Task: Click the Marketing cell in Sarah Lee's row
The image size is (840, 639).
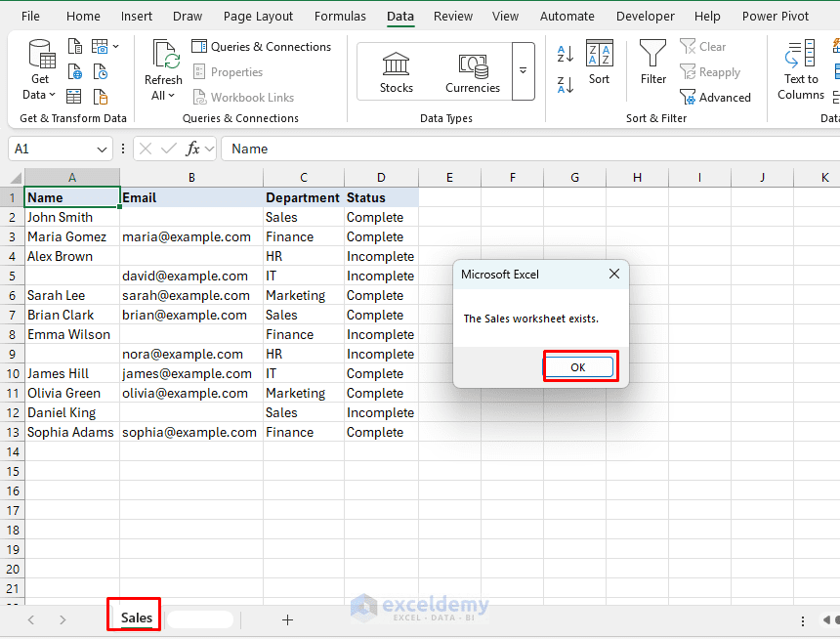Action: pos(303,295)
